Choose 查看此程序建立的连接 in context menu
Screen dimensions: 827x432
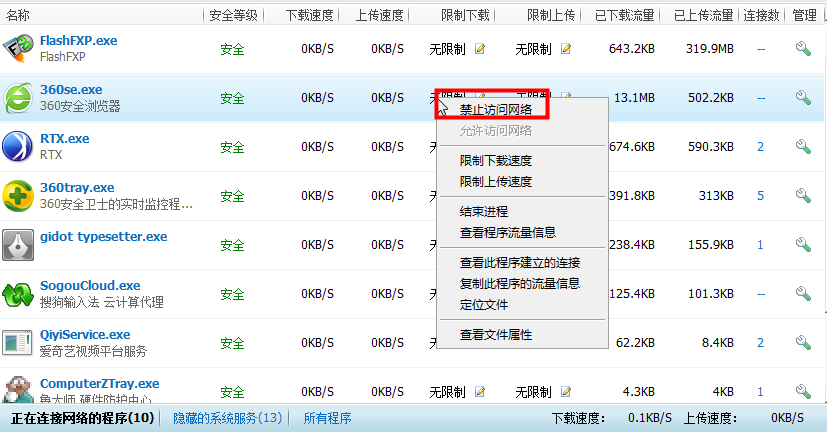click(x=520, y=263)
